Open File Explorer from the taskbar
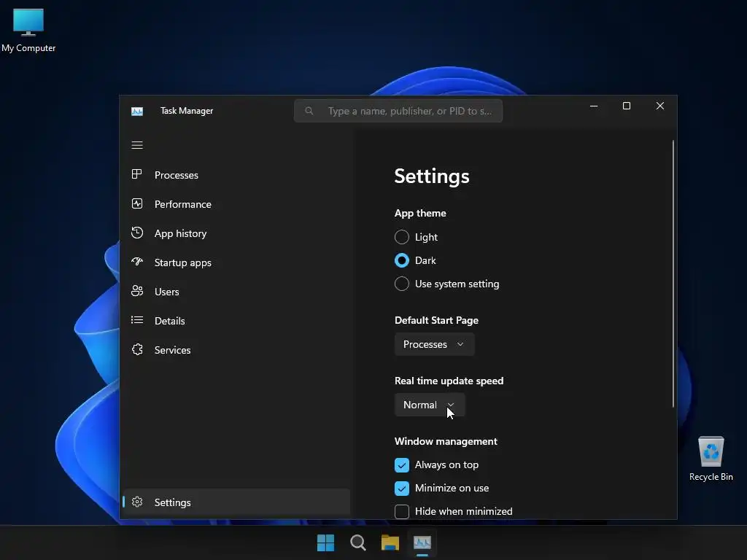Image resolution: width=747 pixels, height=560 pixels. coord(390,542)
